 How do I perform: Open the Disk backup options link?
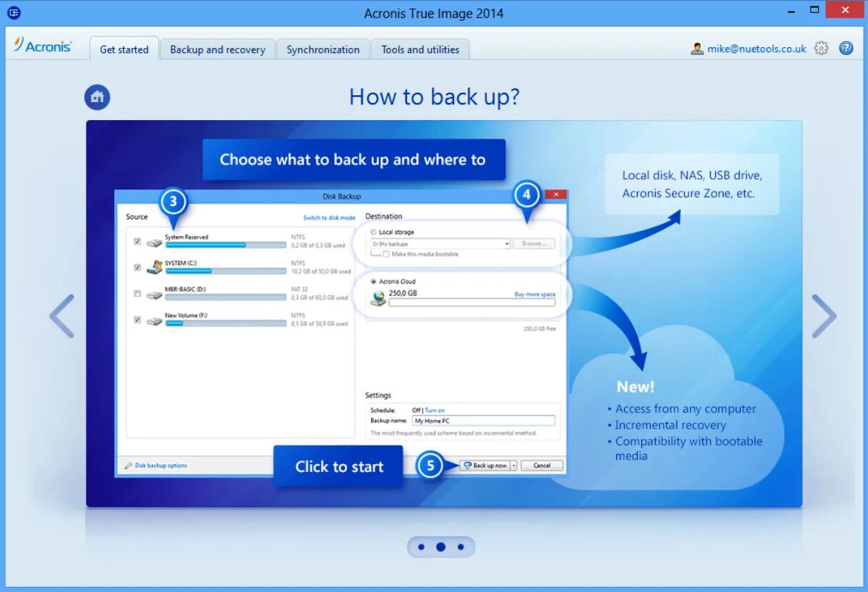click(x=161, y=465)
